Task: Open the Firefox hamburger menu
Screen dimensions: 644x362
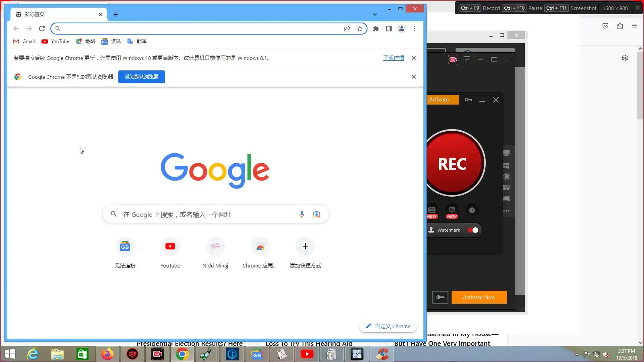Action: point(634,26)
